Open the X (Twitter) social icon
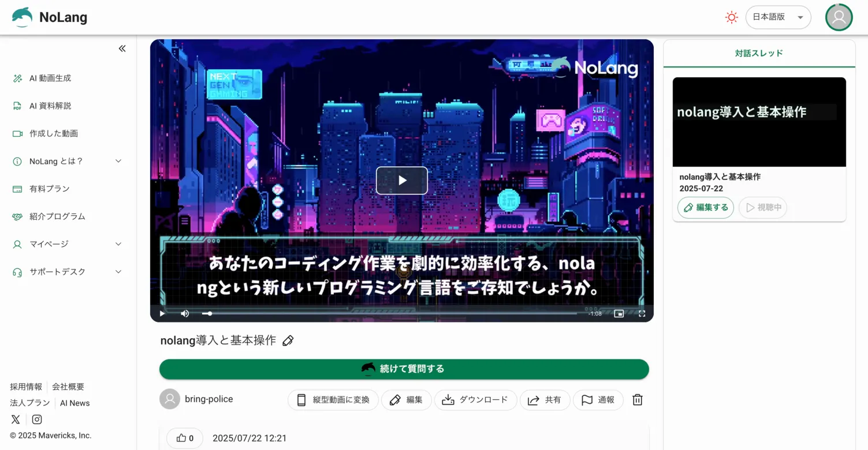Viewport: 868px width, 450px height. [16, 419]
